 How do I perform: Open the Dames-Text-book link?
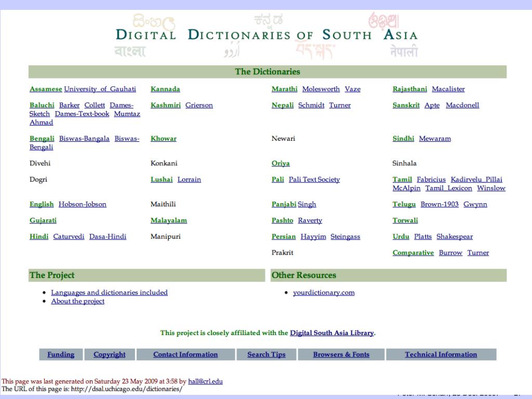(82, 114)
